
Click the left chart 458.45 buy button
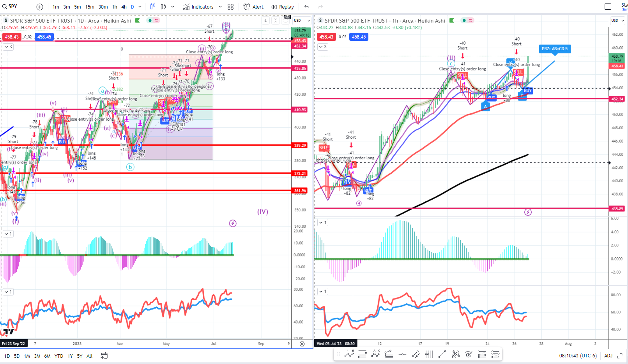coord(44,37)
